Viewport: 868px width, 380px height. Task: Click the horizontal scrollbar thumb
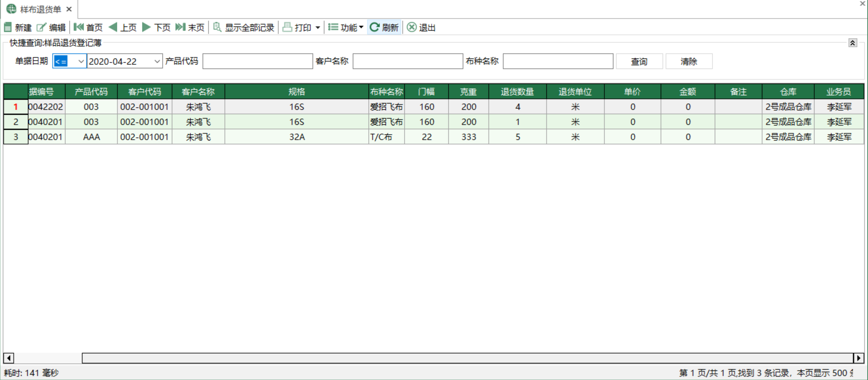coord(468,358)
